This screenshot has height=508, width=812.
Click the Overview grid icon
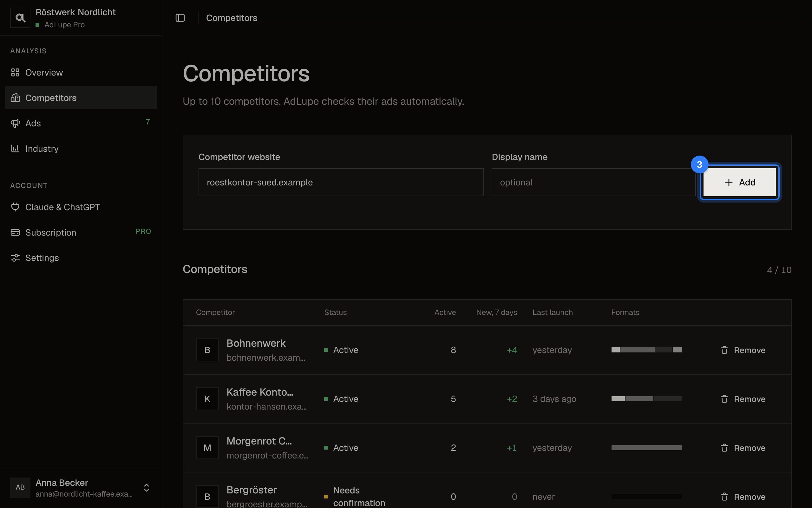(x=15, y=73)
